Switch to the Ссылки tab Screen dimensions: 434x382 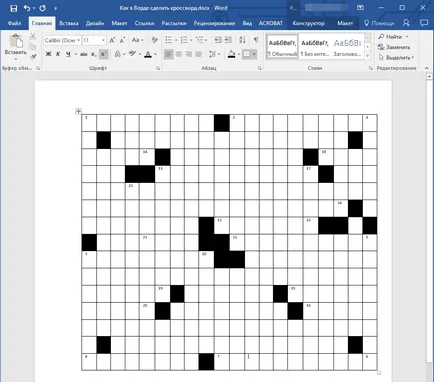pyautogui.click(x=144, y=23)
